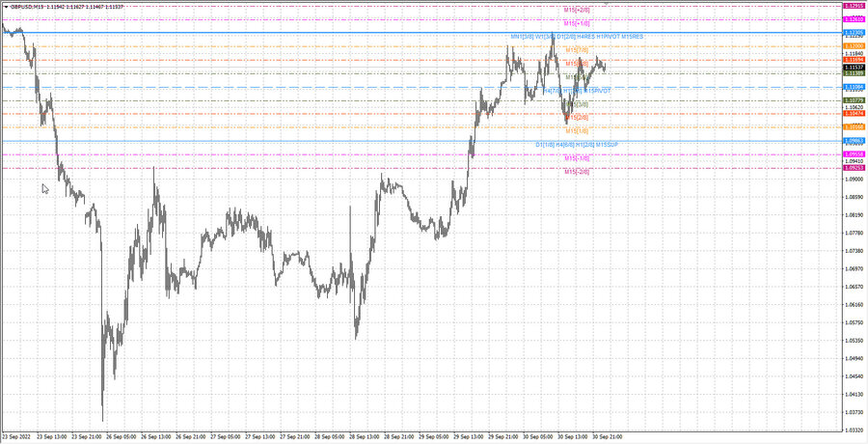Screen dimensions: 868x444
Task: Click the 1.12915 price tag
Action: (x=854, y=6)
